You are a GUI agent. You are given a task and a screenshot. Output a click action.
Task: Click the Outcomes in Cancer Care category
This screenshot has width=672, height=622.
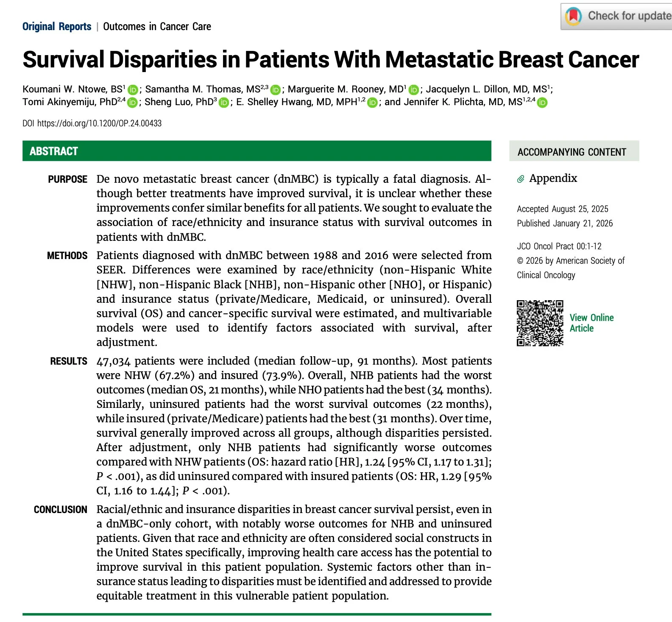point(157,27)
